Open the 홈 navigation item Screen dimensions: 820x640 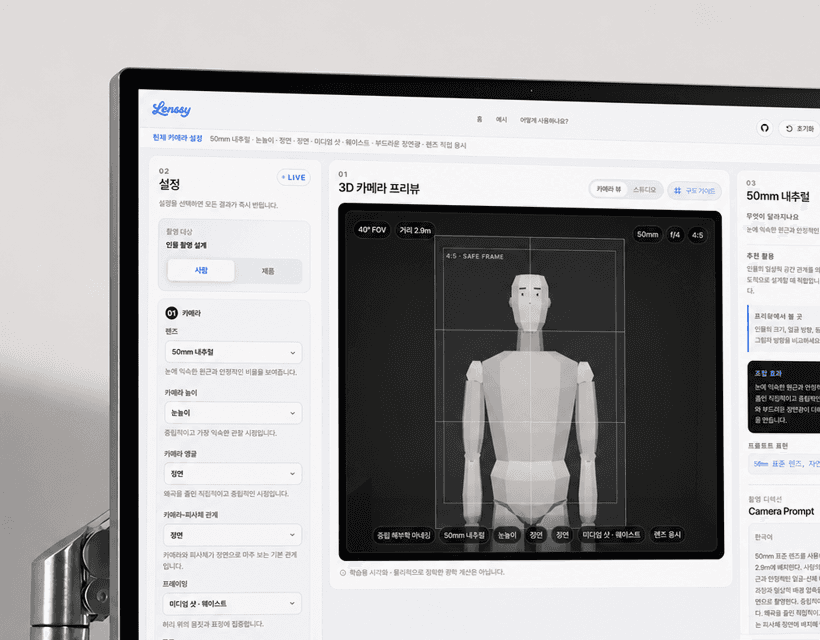(x=479, y=119)
